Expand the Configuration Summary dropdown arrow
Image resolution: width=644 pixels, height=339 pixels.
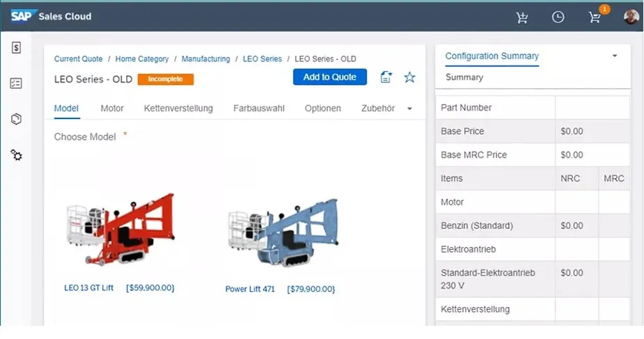point(615,56)
